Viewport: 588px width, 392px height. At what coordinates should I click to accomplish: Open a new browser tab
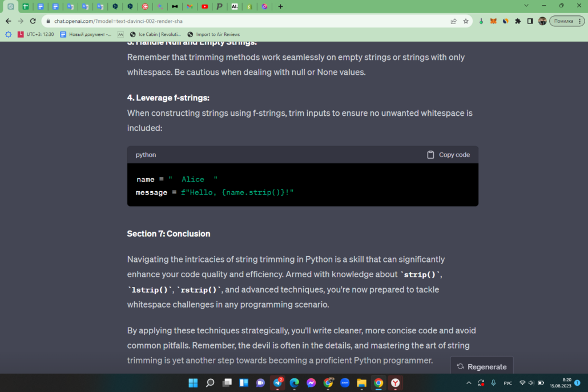280,6
